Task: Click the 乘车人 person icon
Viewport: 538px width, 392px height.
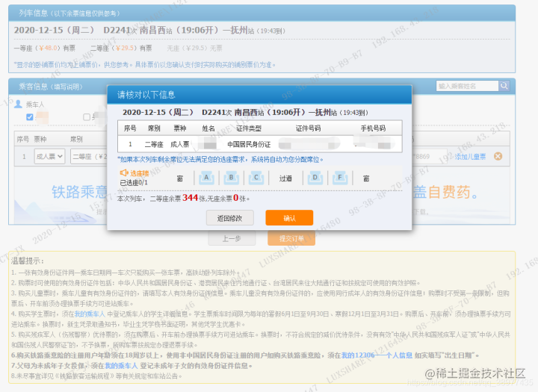Action: tap(18, 105)
